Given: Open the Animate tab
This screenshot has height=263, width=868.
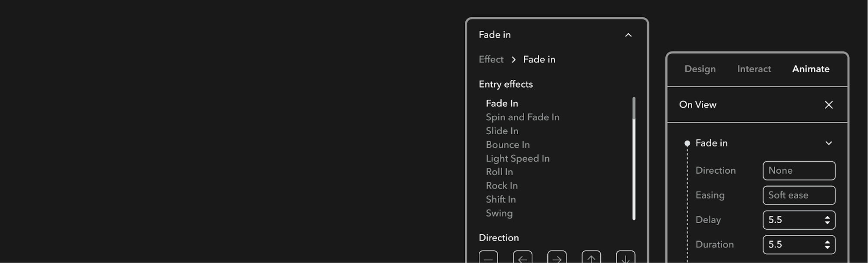Looking at the screenshot, I should click(x=811, y=69).
